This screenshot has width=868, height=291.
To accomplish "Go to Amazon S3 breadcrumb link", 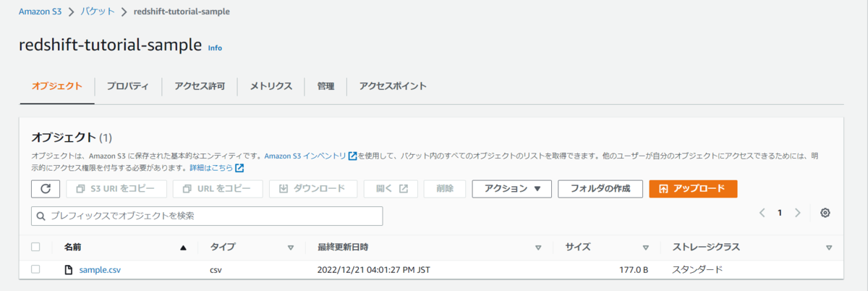I will pyautogui.click(x=41, y=12).
